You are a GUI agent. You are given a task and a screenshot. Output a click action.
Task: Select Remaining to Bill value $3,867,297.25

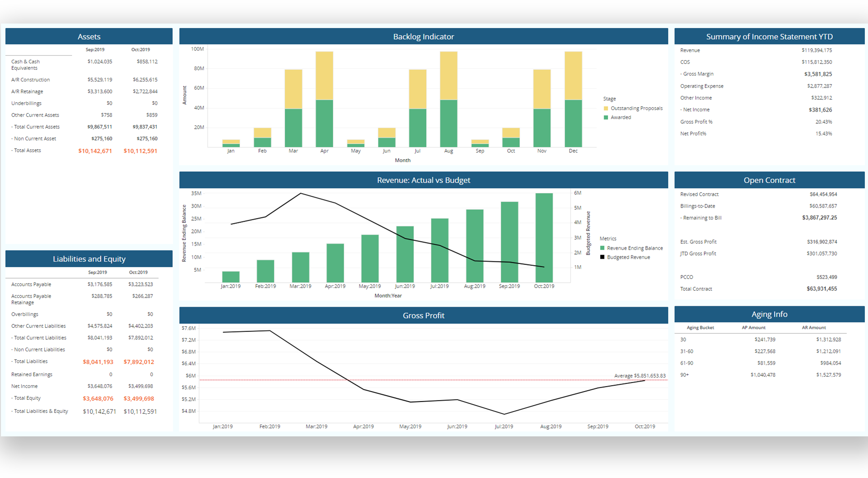point(820,218)
